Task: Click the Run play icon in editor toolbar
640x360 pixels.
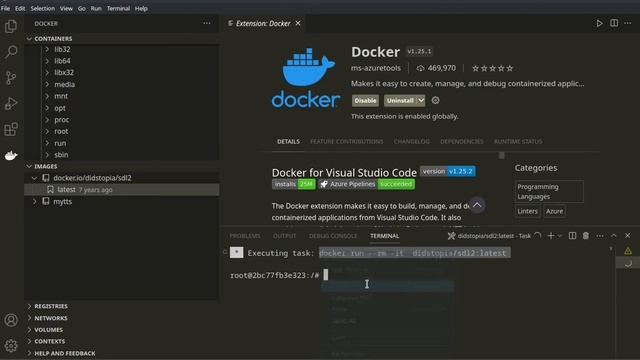Action: pos(599,23)
